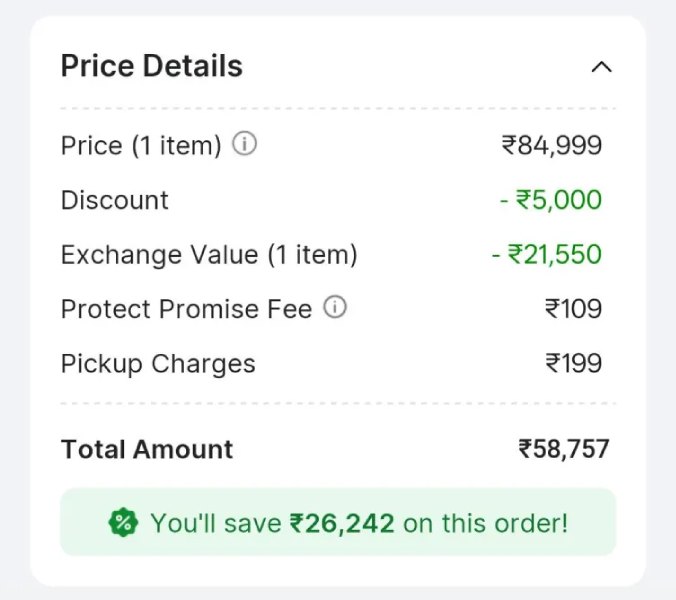Image resolution: width=676 pixels, height=600 pixels.
Task: Open the Protect Promise Fee info icon
Action: click(335, 308)
